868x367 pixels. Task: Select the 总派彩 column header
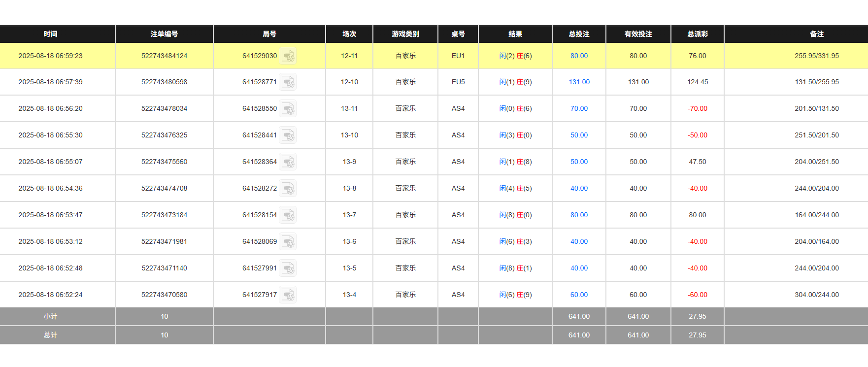point(698,34)
